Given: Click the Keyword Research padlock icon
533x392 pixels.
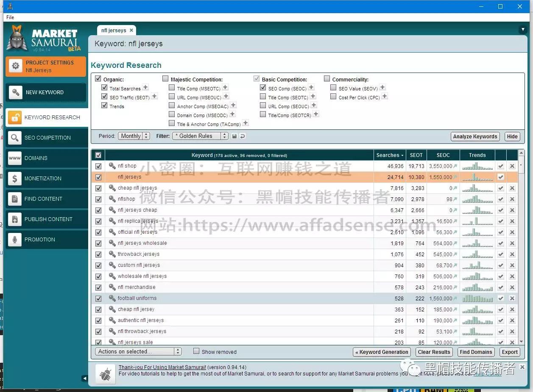Looking at the screenshot, I should [15, 117].
